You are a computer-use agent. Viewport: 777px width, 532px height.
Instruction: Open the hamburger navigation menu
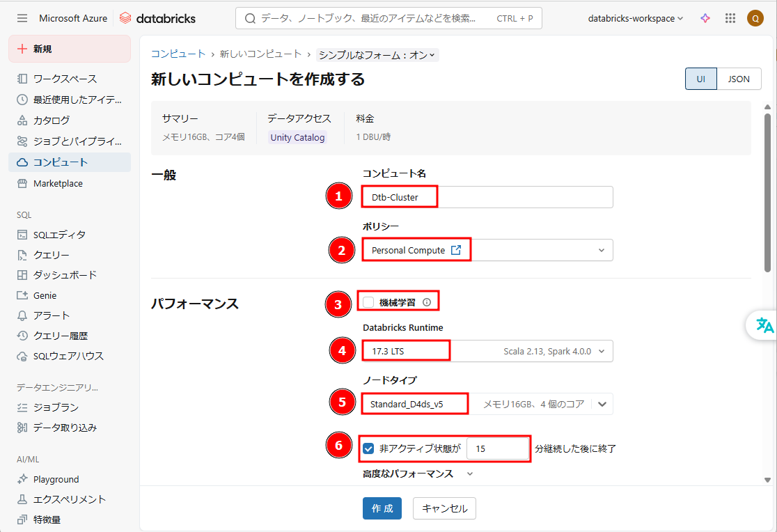coord(22,18)
